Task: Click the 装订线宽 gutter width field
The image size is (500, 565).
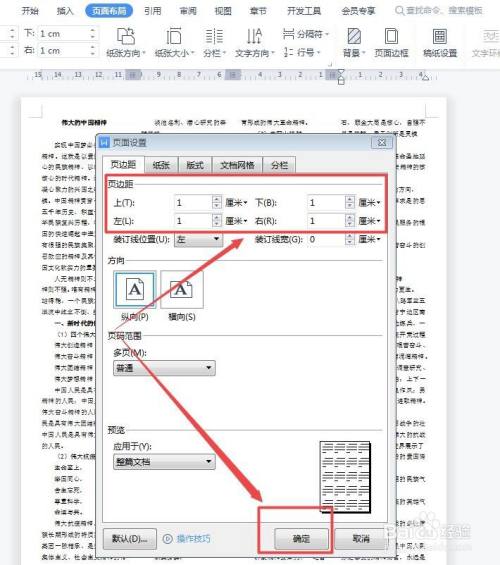Action: coord(326,239)
